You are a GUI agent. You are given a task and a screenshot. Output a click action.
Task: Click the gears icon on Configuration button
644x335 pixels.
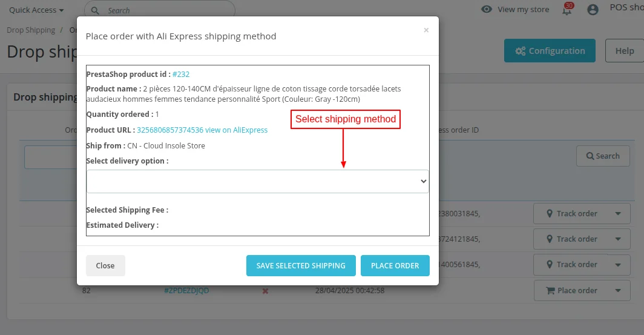pyautogui.click(x=520, y=51)
